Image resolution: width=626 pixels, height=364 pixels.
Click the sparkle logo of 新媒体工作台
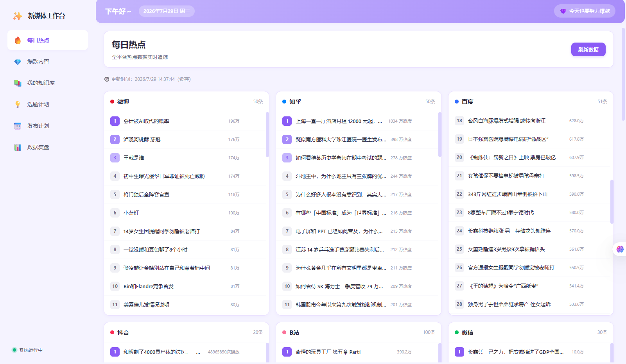pyautogui.click(x=18, y=16)
